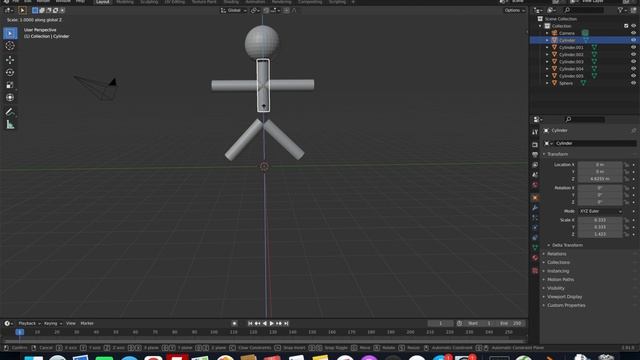This screenshot has height=360, width=640.
Task: Jump to the timeline start frame
Action: coord(250,323)
